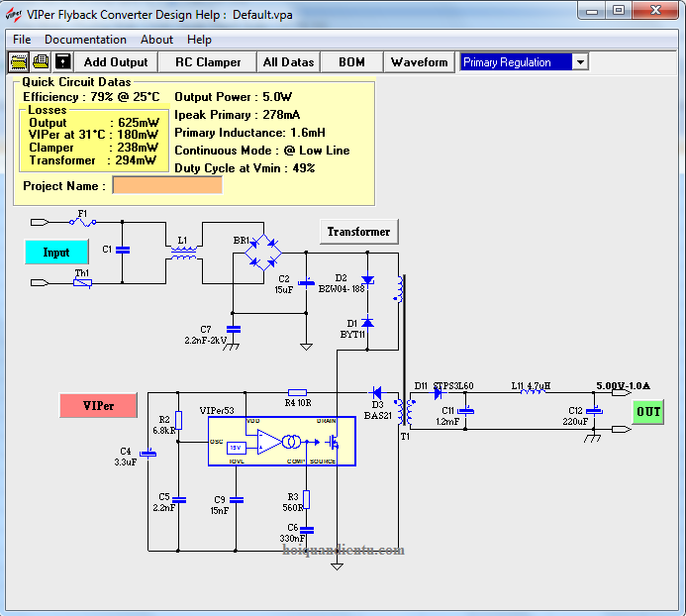This screenshot has height=616, width=686.
Task: Click the Clamper : 238mW loss value
Action: point(93,148)
